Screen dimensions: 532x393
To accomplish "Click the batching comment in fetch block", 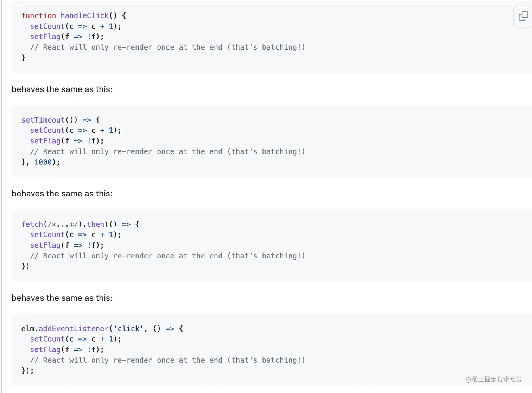I will (x=167, y=256).
